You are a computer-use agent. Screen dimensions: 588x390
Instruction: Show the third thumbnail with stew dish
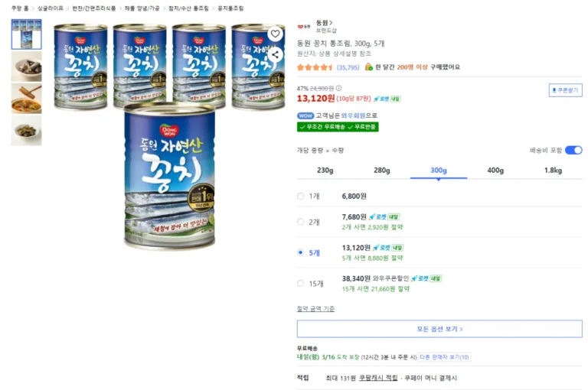click(26, 99)
